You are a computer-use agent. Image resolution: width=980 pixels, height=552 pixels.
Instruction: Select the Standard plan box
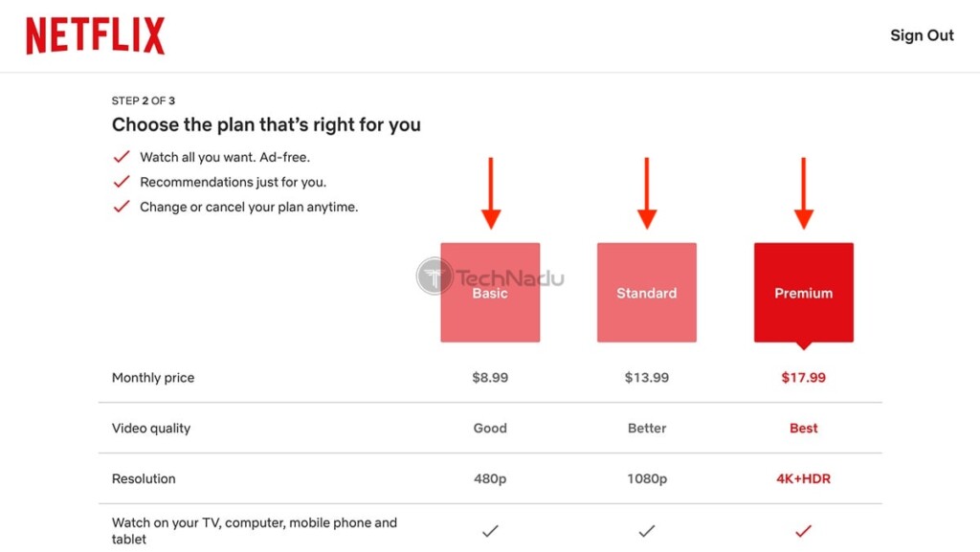(x=647, y=292)
